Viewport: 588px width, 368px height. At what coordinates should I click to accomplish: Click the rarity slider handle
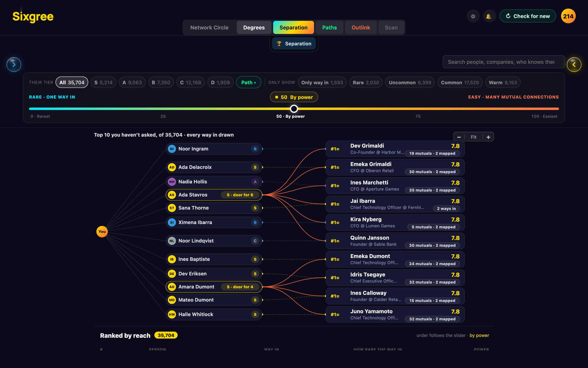[294, 108]
